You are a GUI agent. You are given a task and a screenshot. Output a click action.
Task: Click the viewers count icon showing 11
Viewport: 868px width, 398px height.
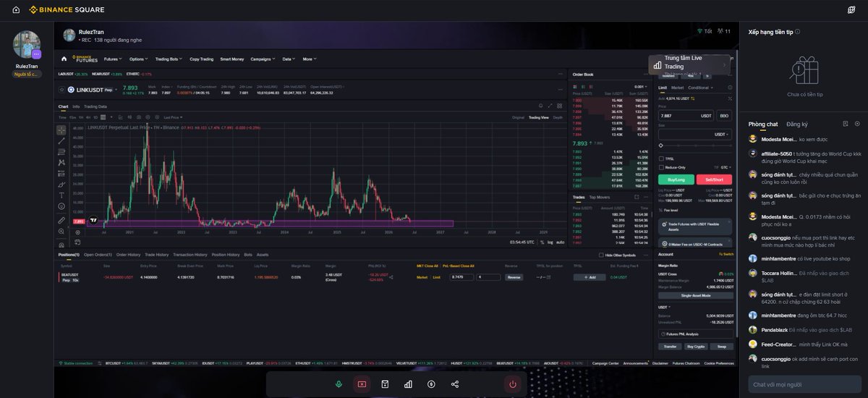tap(719, 31)
